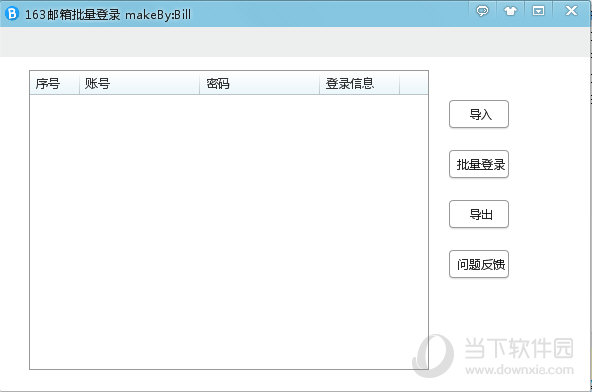Image resolution: width=592 pixels, height=392 pixels.
Task: Click the blue B app logo icon
Action: [x=12, y=14]
